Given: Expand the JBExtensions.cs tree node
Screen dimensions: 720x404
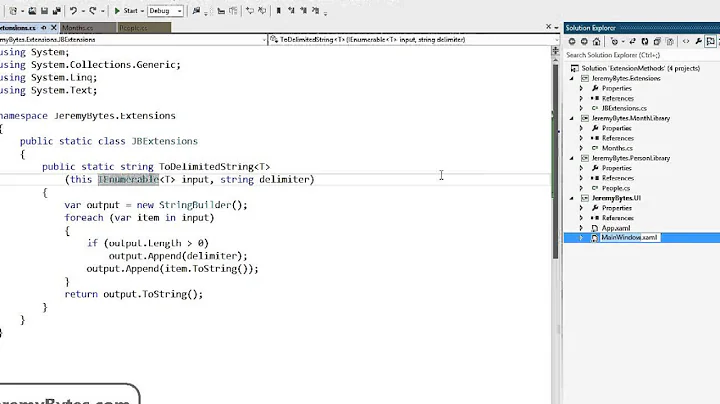Looking at the screenshot, I should point(581,108).
